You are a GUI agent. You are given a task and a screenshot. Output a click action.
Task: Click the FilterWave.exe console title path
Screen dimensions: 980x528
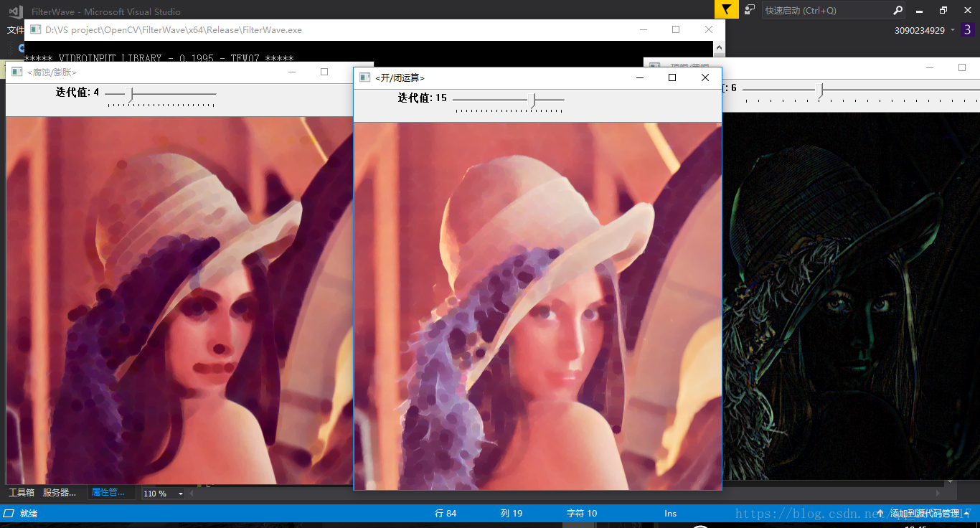174,30
